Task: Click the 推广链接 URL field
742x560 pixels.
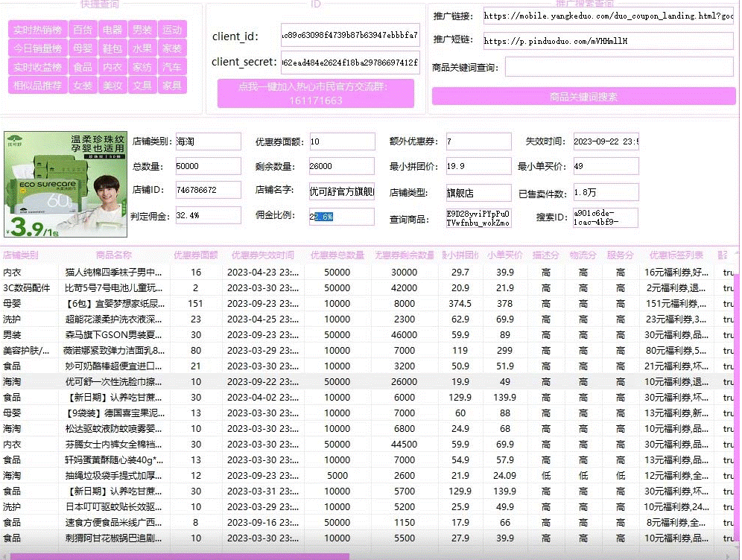Action: pos(608,16)
